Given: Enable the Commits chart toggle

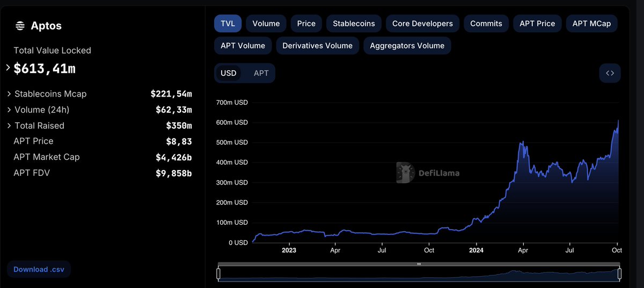Looking at the screenshot, I should pyautogui.click(x=486, y=24).
